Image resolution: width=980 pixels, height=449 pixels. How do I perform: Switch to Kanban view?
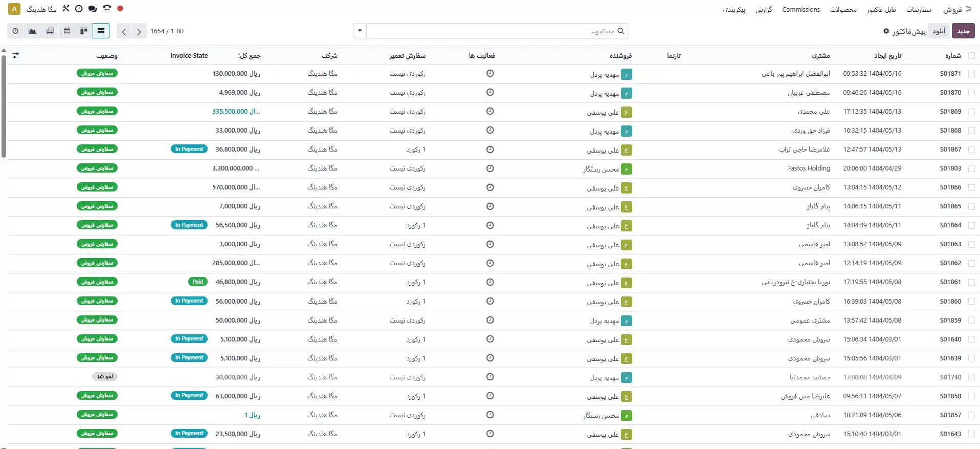pyautogui.click(x=84, y=31)
